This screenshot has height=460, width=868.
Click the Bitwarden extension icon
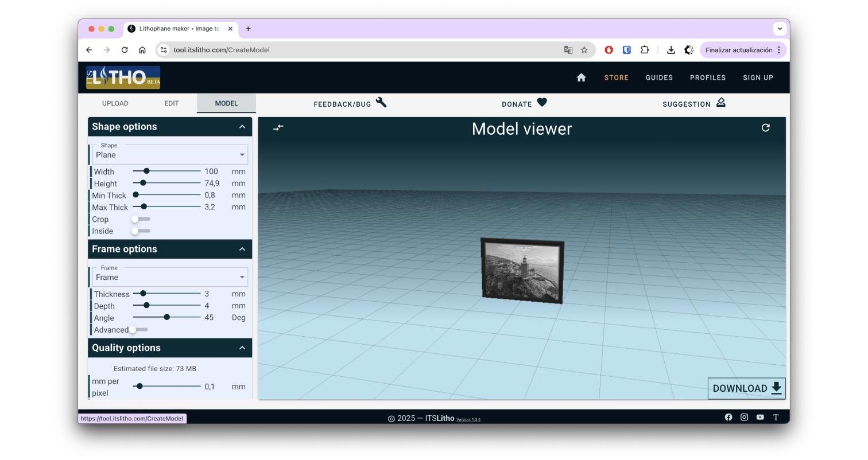627,50
